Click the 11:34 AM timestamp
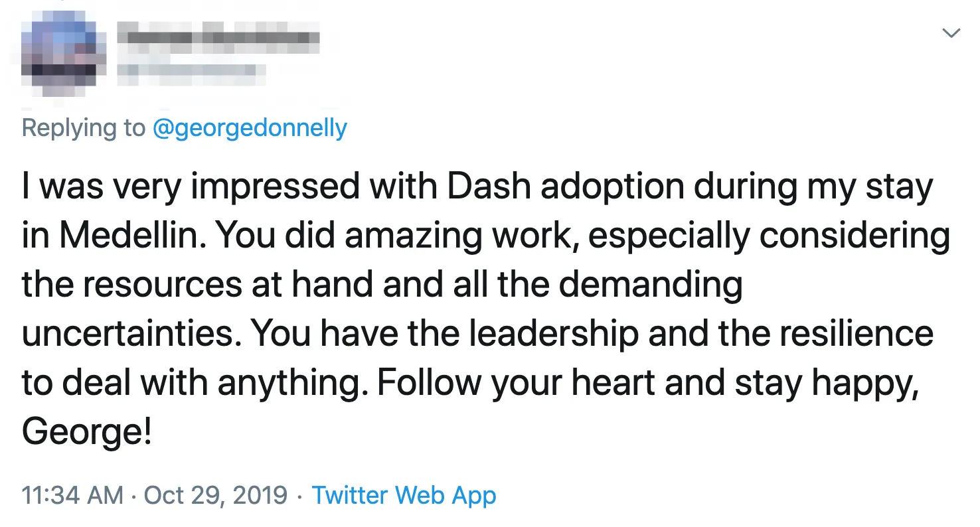Image resolution: width=980 pixels, height=527 pixels. coord(72,495)
